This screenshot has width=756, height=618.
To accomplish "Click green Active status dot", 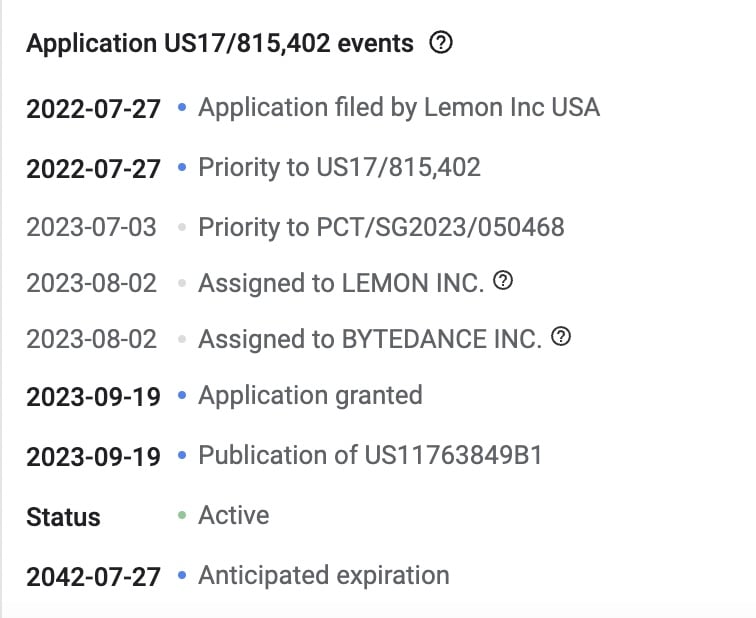I will click(182, 515).
